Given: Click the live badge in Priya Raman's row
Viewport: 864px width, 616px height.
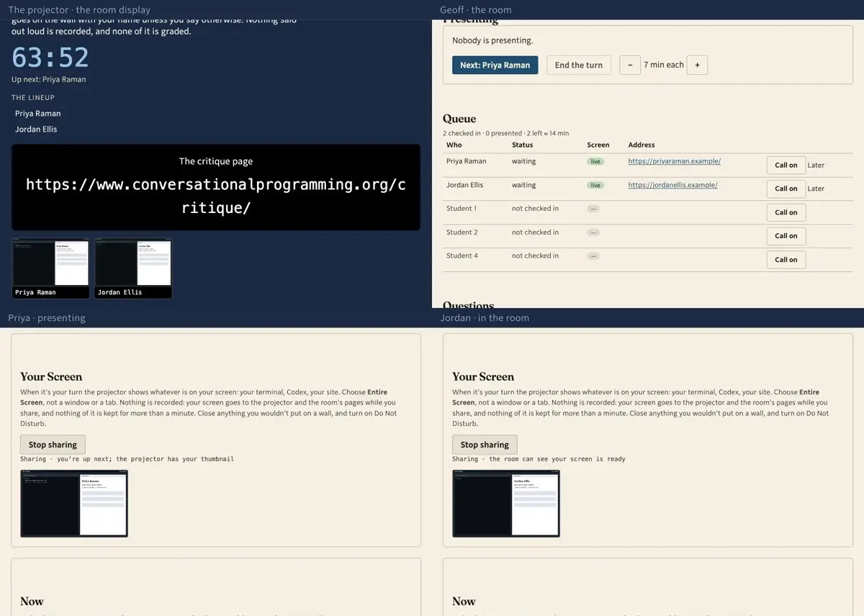Looking at the screenshot, I should tap(595, 161).
